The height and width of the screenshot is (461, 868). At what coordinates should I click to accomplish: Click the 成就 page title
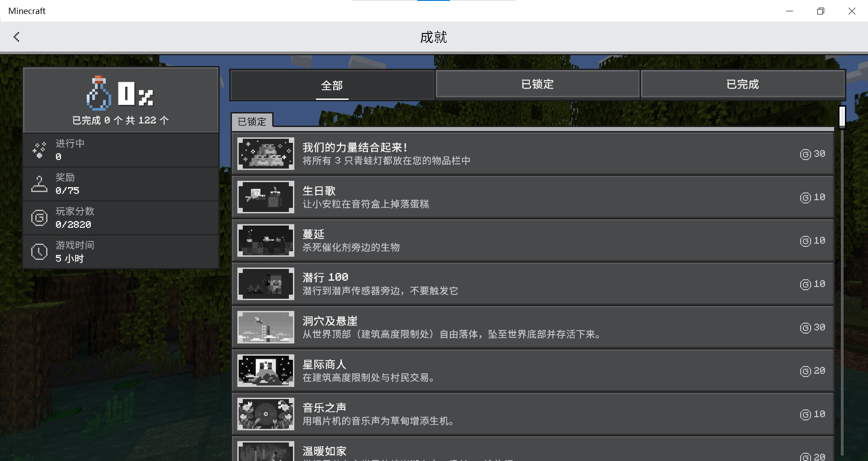pyautogui.click(x=434, y=37)
